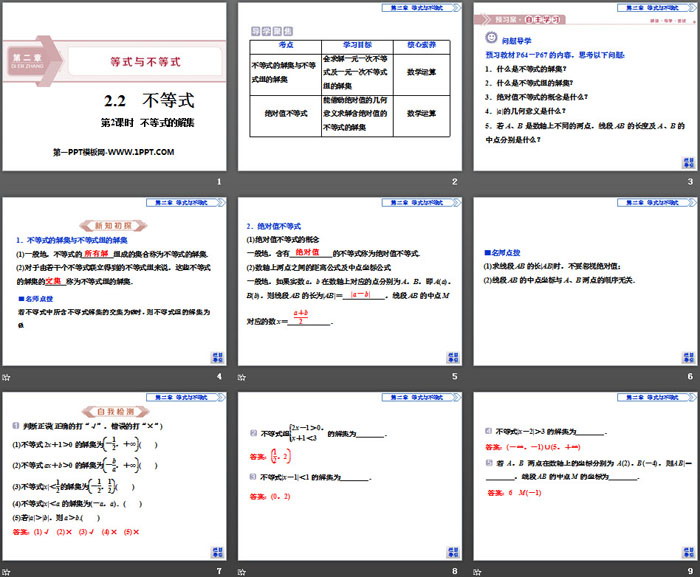Image resolution: width=700 pixels, height=577 pixels.
Task: Click the blue navigation button on slide 7
Action: click(218, 553)
